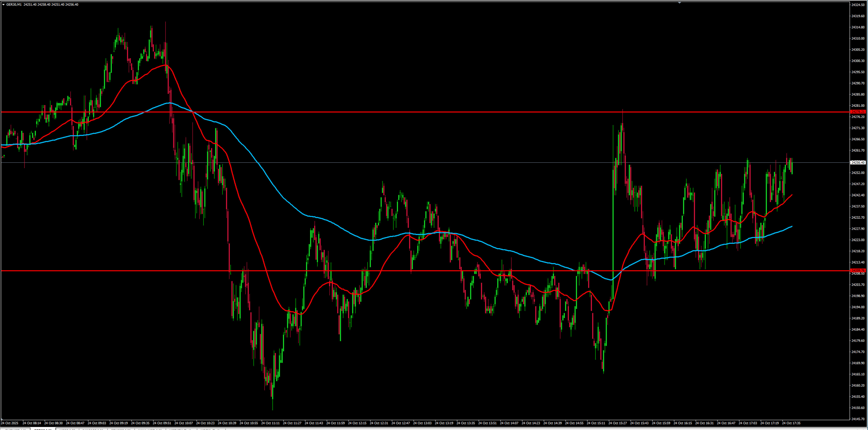The width and height of the screenshot is (868, 430).
Task: Click the 24 Oct 15:27 time axis label
Action: [617, 423]
